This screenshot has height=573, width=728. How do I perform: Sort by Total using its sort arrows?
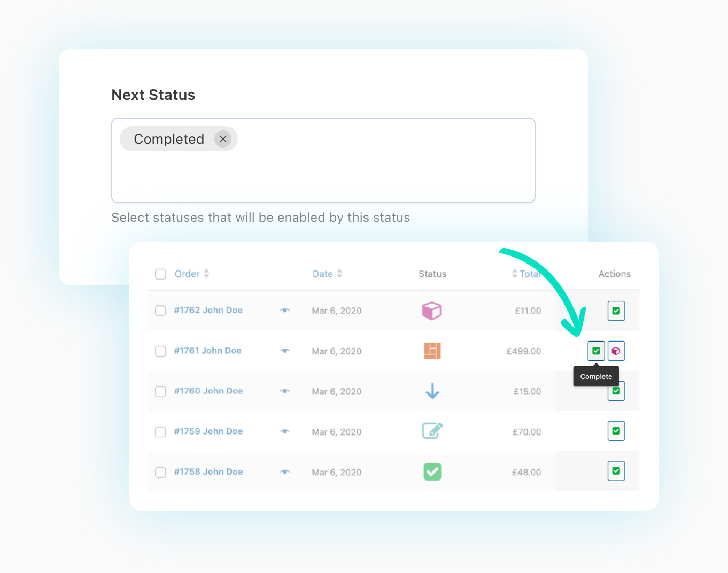(514, 274)
